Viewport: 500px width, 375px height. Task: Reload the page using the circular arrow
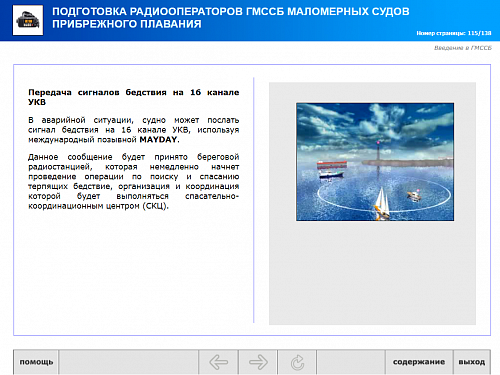[x=297, y=362]
